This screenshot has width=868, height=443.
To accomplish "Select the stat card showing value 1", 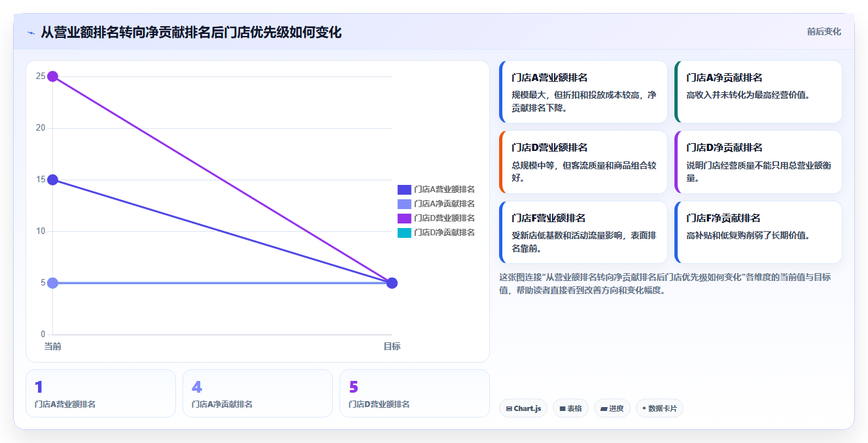I will (x=101, y=393).
